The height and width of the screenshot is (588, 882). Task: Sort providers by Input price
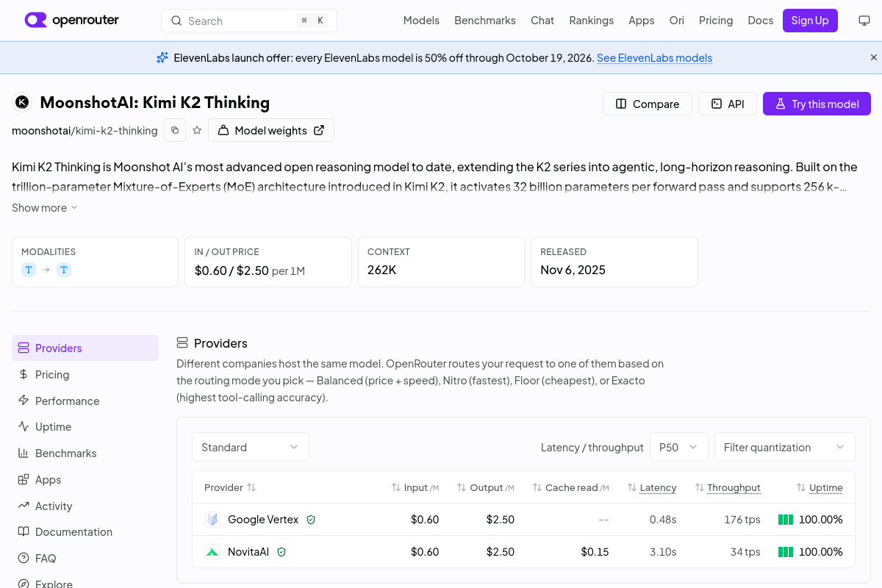(x=415, y=487)
